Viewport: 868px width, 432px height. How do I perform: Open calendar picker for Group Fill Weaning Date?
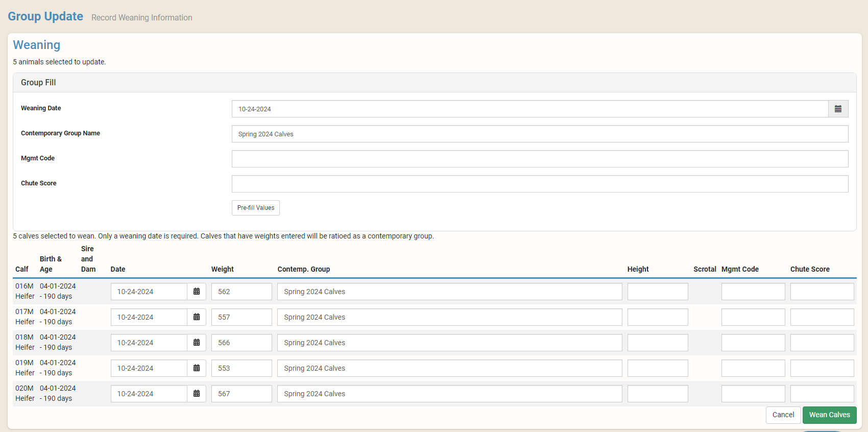click(838, 109)
